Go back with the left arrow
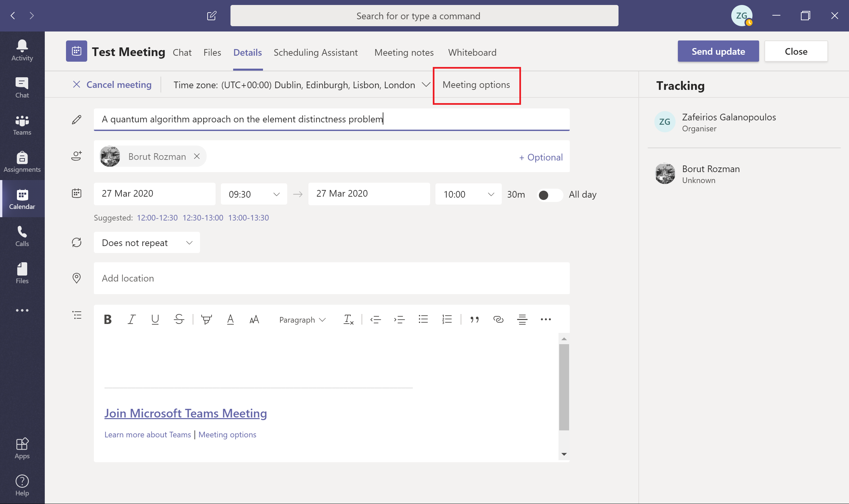 (x=13, y=16)
